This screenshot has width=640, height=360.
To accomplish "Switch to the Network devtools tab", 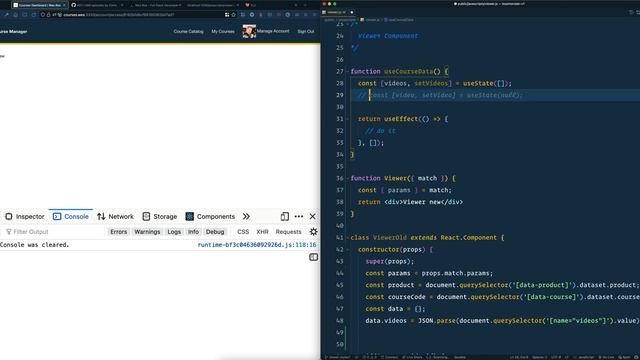I will [116, 216].
